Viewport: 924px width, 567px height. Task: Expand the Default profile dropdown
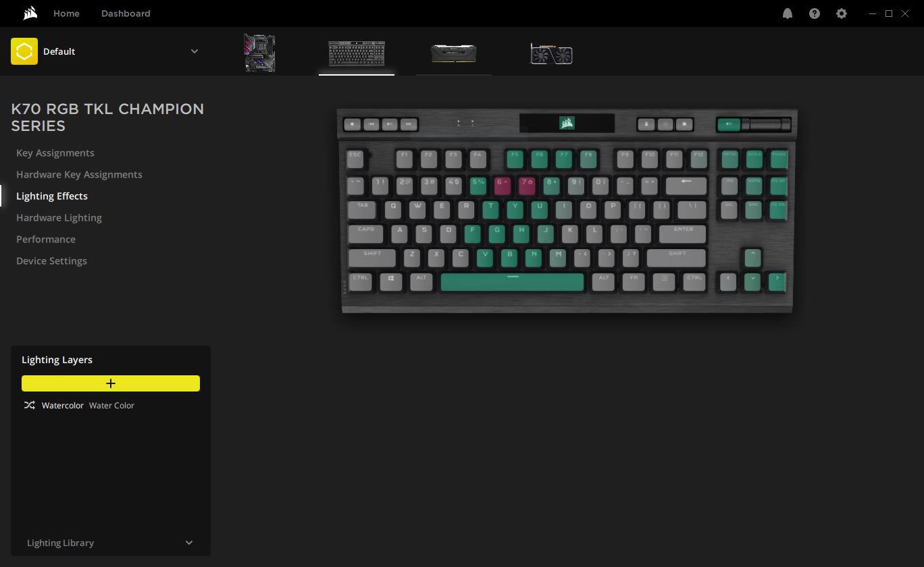point(195,51)
